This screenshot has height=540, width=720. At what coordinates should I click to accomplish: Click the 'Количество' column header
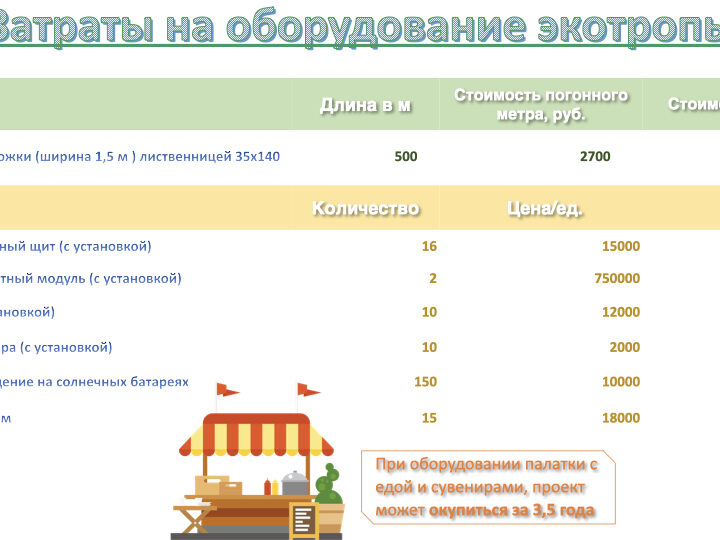[x=365, y=209]
